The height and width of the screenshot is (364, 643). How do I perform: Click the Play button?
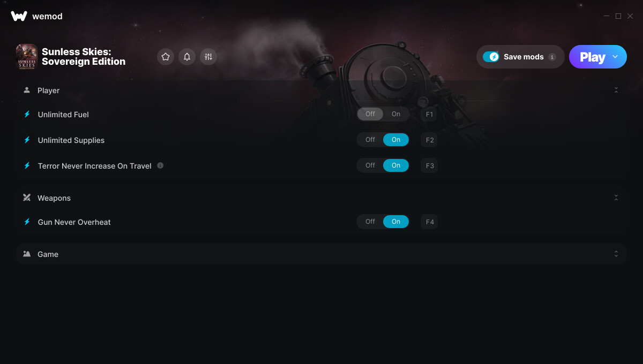point(592,57)
